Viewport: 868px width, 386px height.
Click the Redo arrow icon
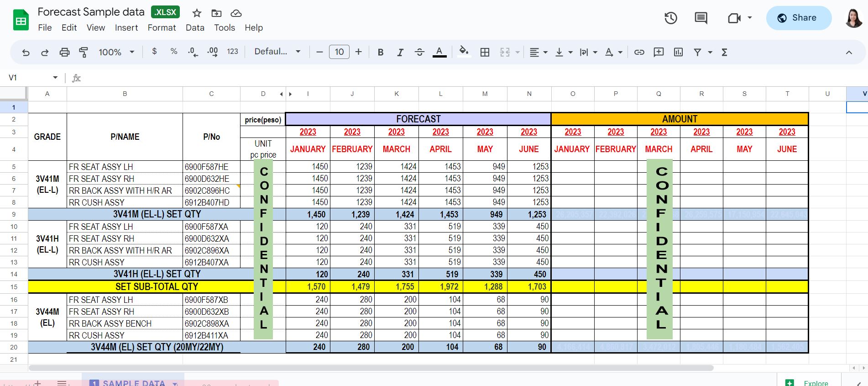(x=45, y=52)
